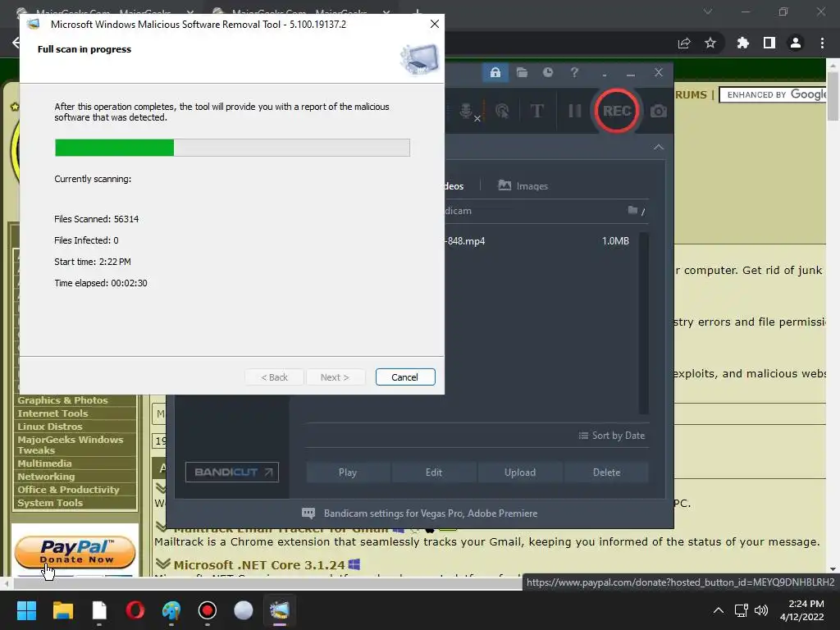Open the network tray icon
Screen dimensions: 840x630
tap(741, 610)
